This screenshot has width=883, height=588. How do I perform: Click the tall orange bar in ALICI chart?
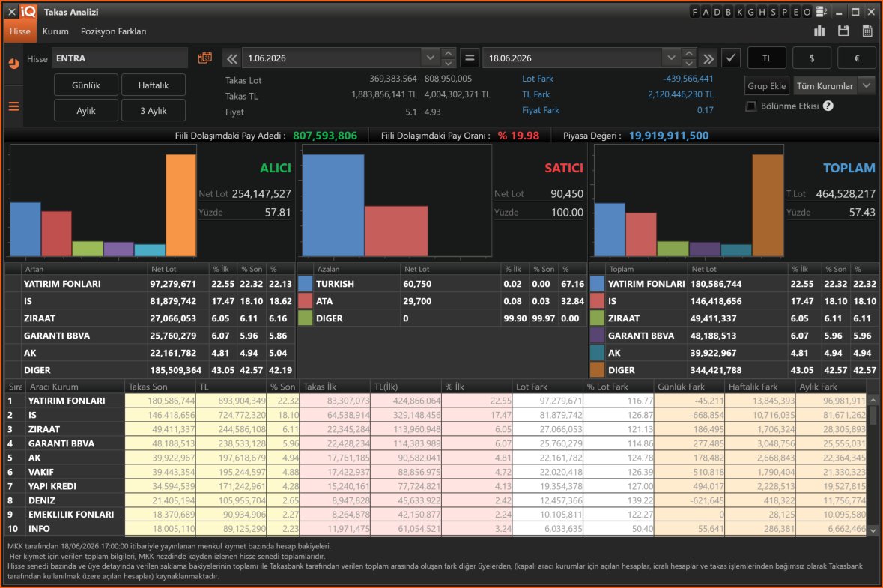[x=180, y=205]
